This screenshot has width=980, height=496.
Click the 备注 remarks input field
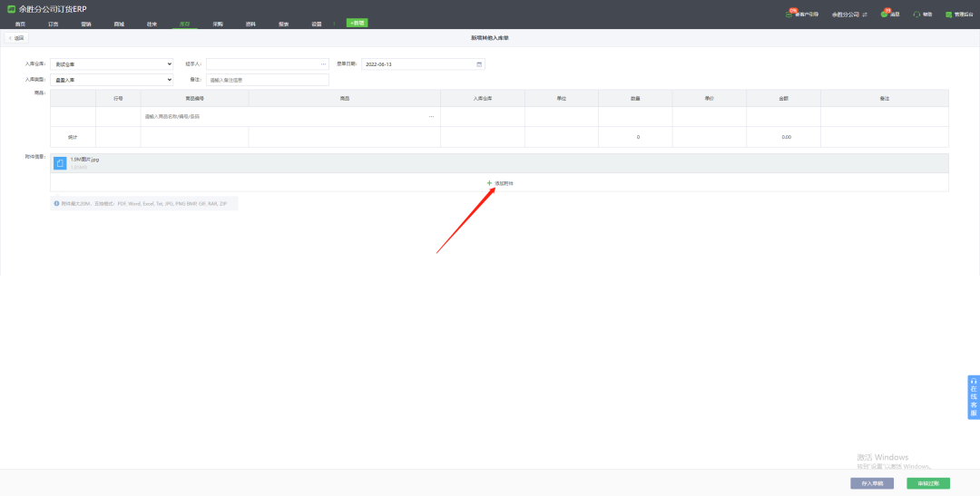tap(267, 80)
